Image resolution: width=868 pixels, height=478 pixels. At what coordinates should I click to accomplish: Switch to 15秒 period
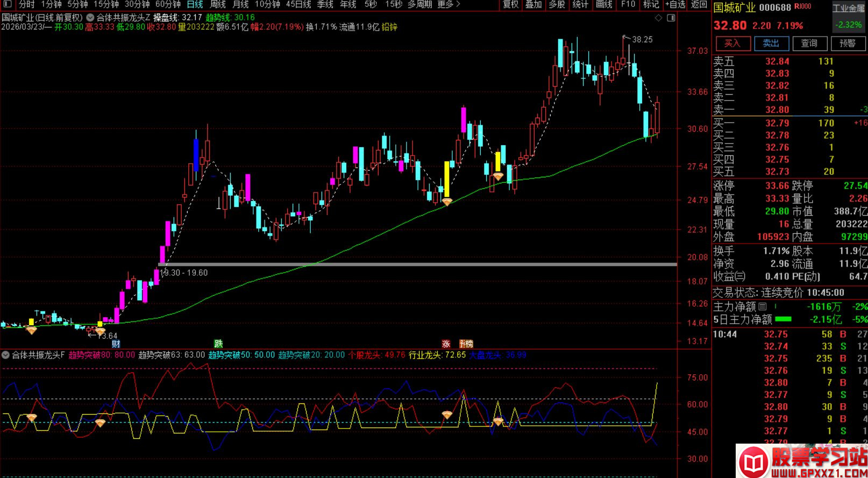[393, 4]
